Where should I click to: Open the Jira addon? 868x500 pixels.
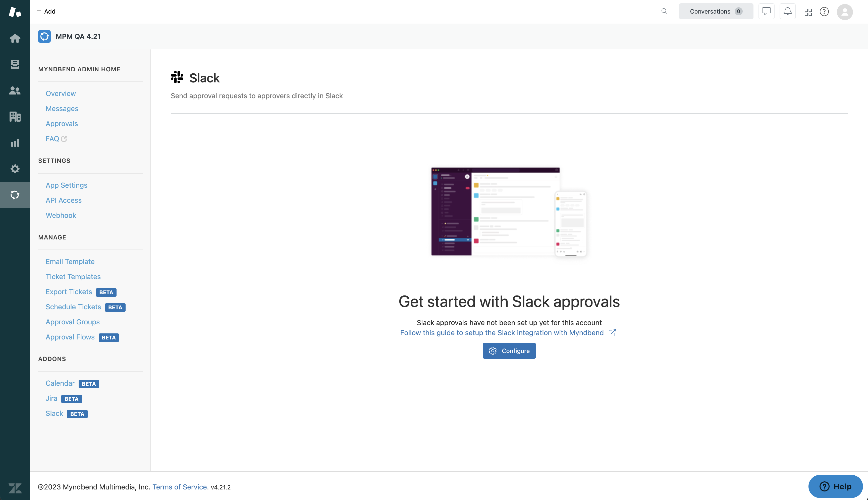click(x=51, y=398)
